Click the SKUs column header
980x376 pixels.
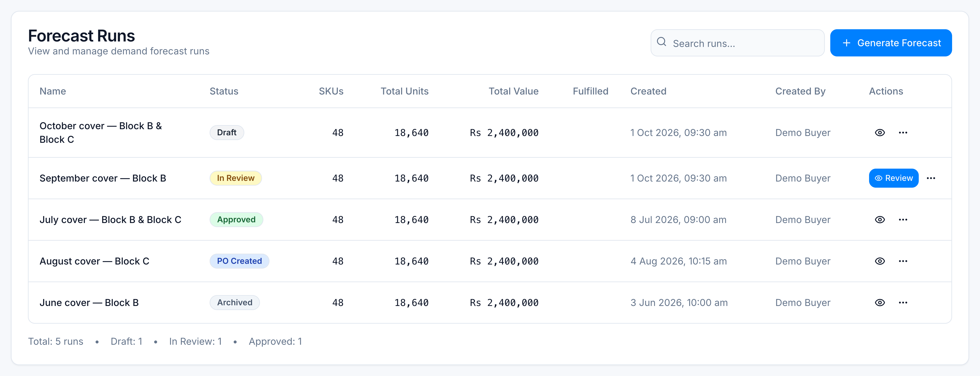(x=331, y=91)
